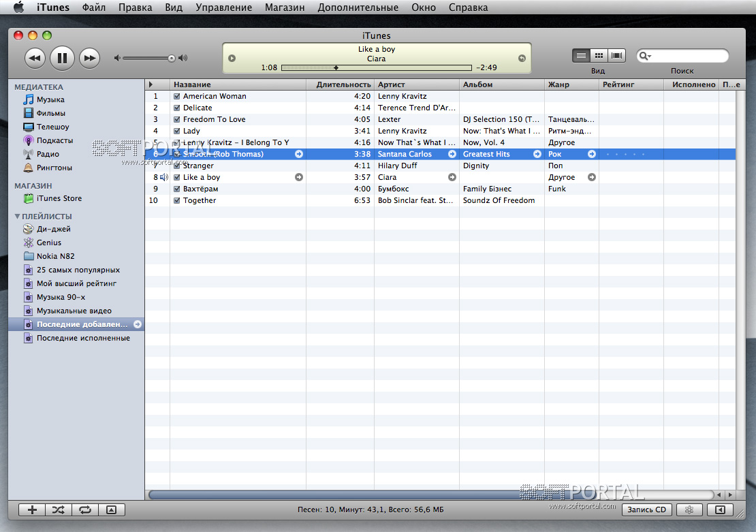Show artwork viewer button
Image resolution: width=756 pixels, height=532 pixels.
tap(112, 510)
